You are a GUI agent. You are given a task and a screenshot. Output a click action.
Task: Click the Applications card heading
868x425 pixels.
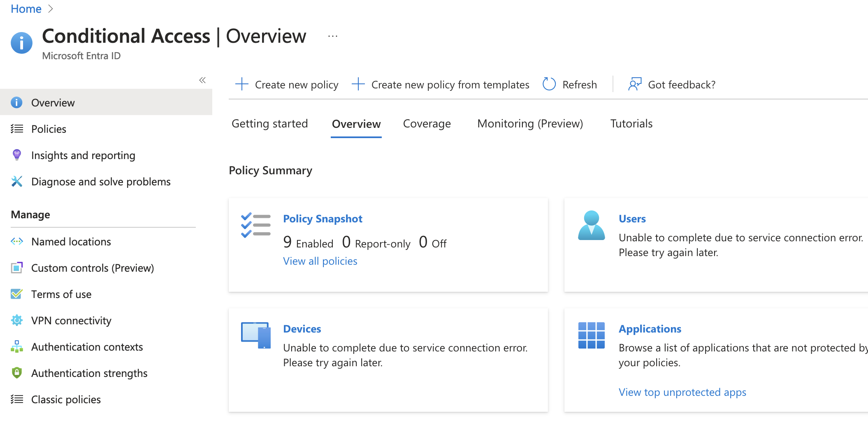pos(650,329)
